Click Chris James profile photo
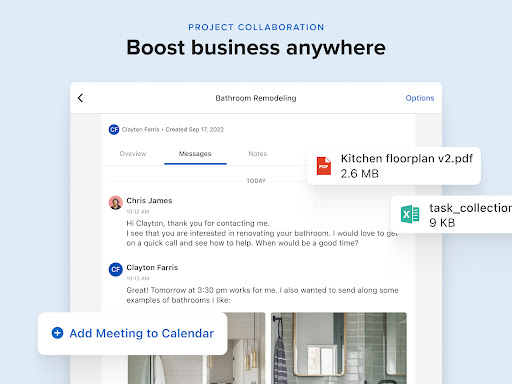This screenshot has width=512, height=384. tap(116, 203)
